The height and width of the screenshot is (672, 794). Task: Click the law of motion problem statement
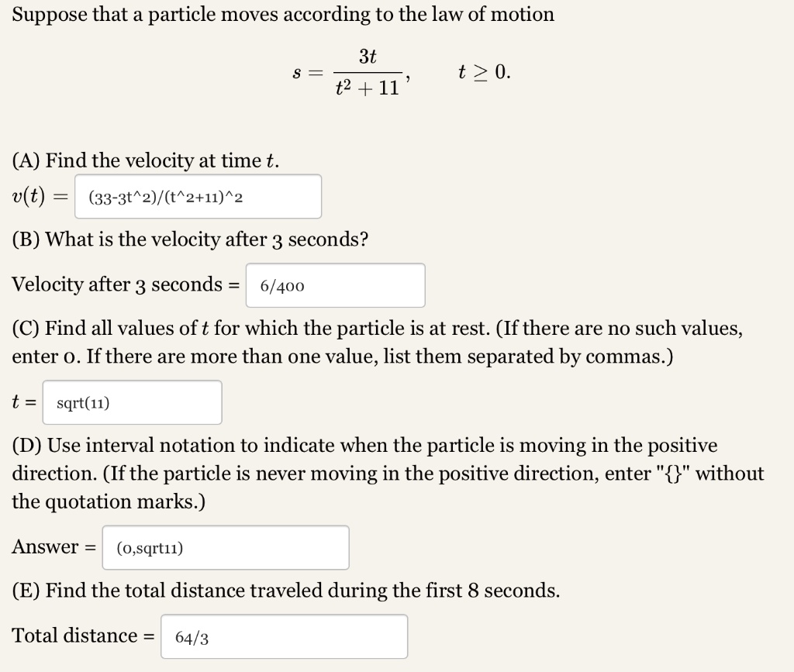285,14
